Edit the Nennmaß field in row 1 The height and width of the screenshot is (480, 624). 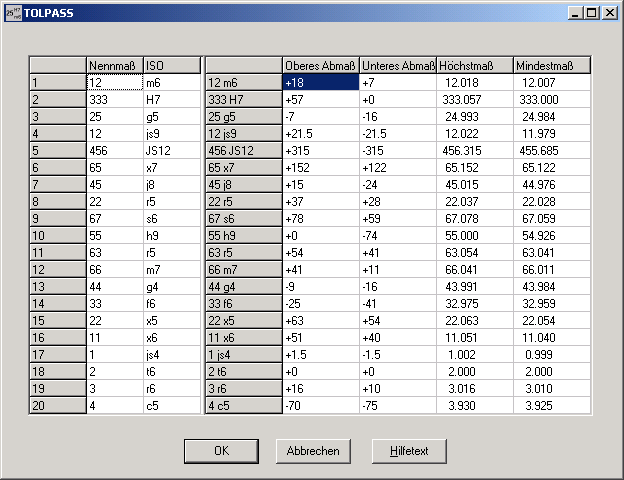click(x=114, y=83)
